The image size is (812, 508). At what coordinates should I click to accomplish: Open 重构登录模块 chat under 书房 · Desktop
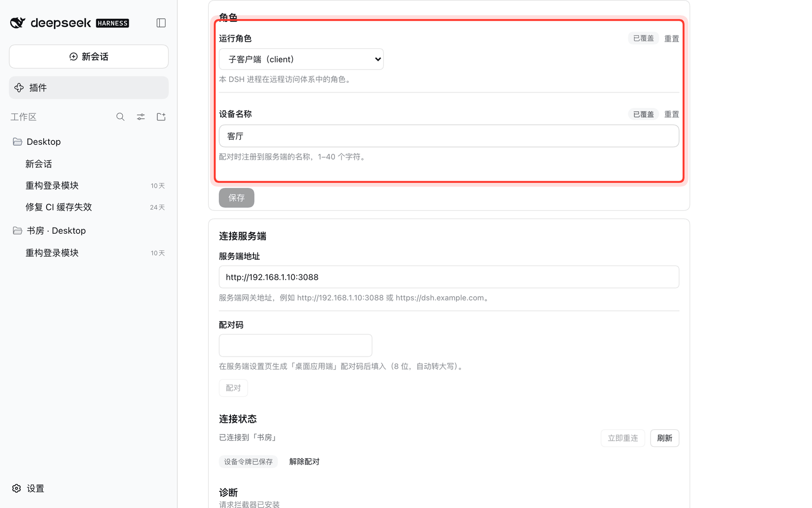point(89,253)
